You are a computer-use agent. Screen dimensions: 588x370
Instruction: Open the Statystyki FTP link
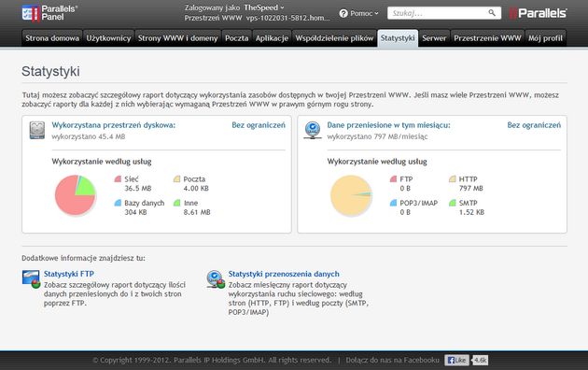(69, 274)
